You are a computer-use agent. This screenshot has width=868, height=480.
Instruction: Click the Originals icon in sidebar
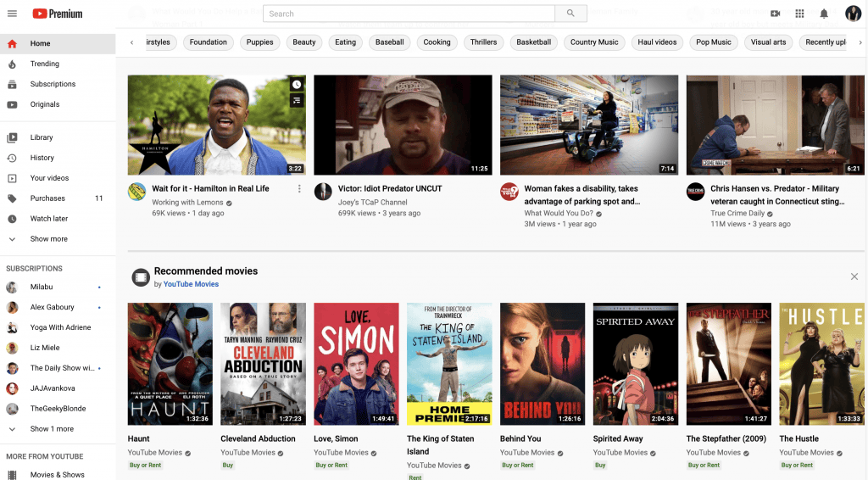point(12,104)
